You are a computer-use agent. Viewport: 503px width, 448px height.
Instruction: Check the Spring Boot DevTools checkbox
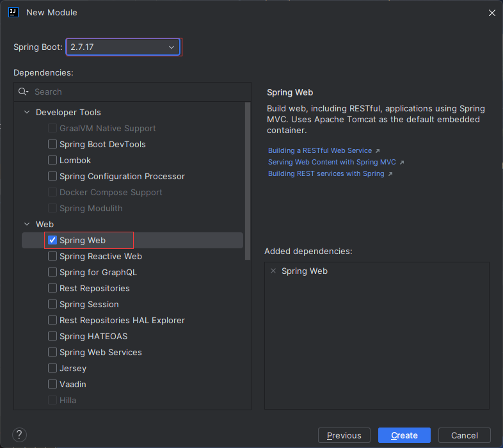click(x=52, y=144)
